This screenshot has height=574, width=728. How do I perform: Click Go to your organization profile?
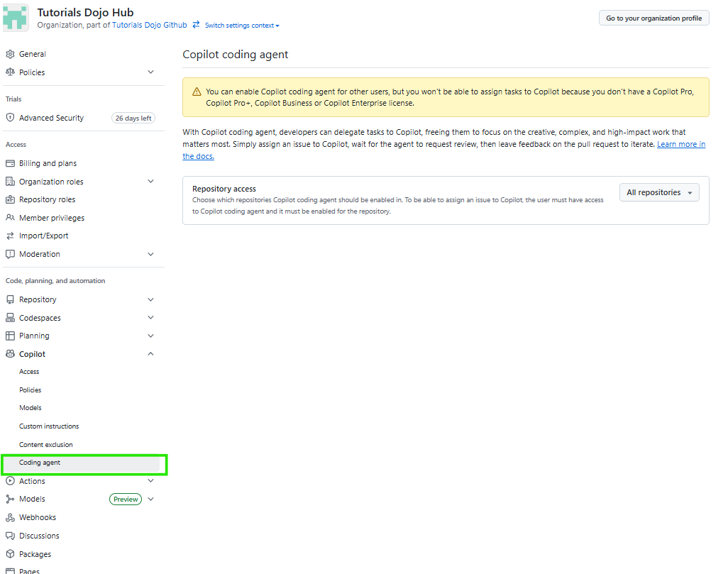coord(653,18)
